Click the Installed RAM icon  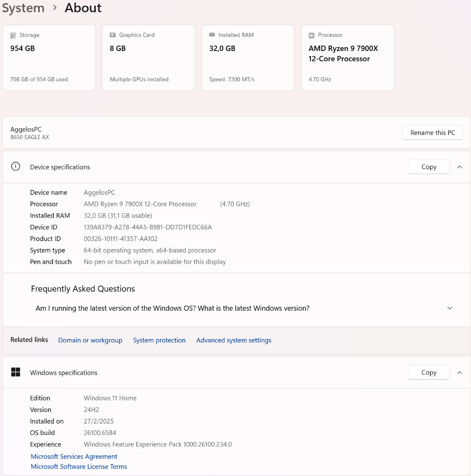212,35
